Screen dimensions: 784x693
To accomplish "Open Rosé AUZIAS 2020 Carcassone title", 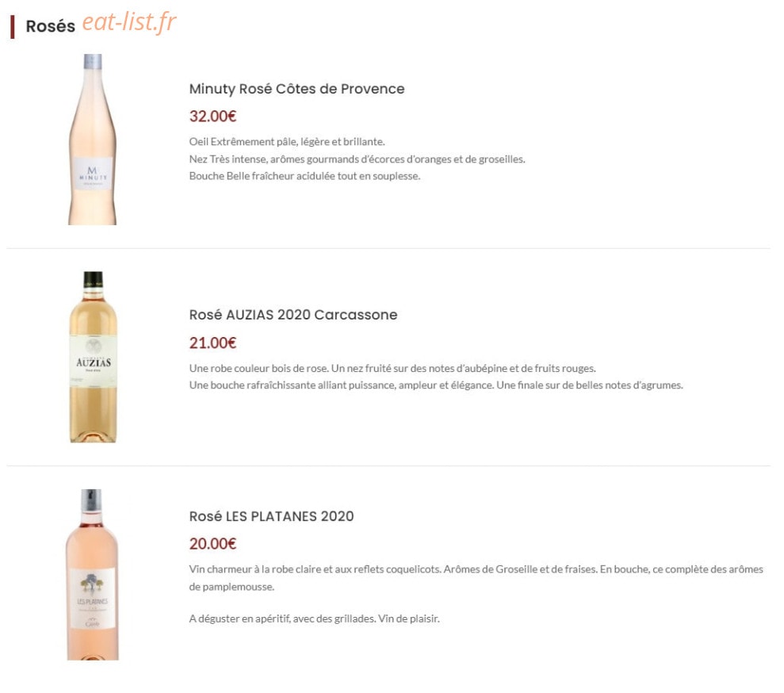I will (293, 315).
